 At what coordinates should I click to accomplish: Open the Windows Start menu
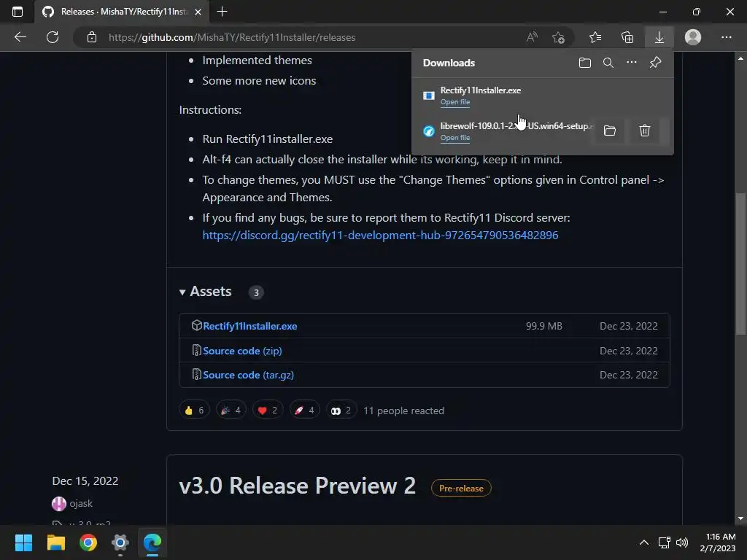(x=23, y=542)
